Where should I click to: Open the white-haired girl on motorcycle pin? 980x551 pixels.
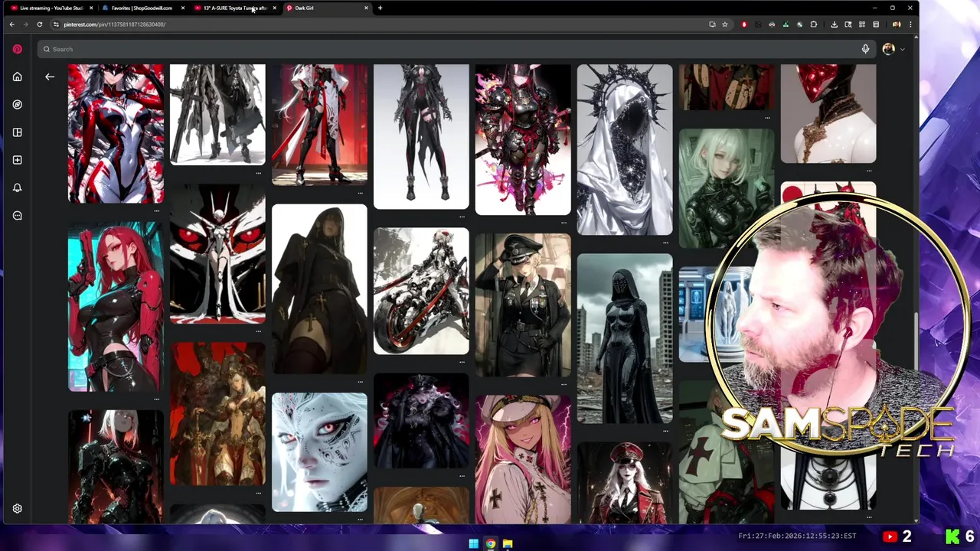pos(421,291)
